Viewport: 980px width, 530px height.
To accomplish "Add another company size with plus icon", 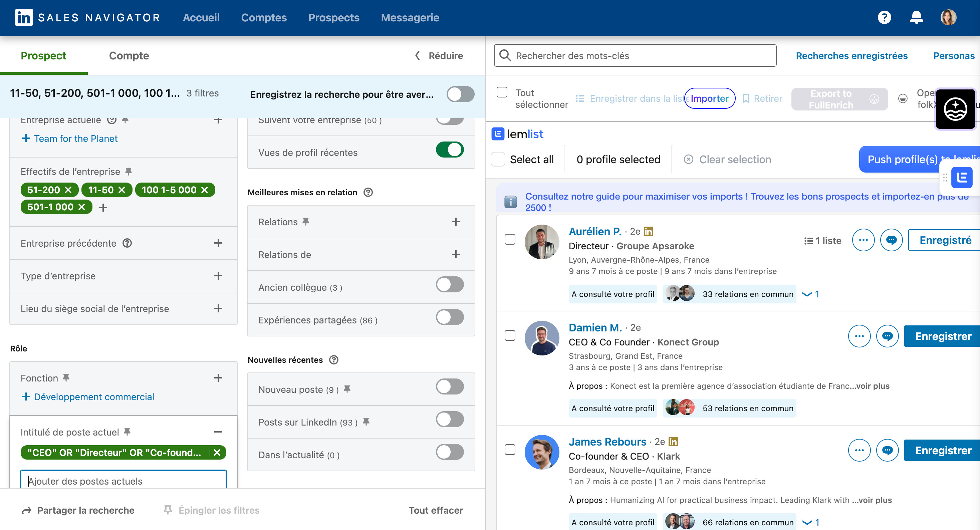I will point(103,207).
